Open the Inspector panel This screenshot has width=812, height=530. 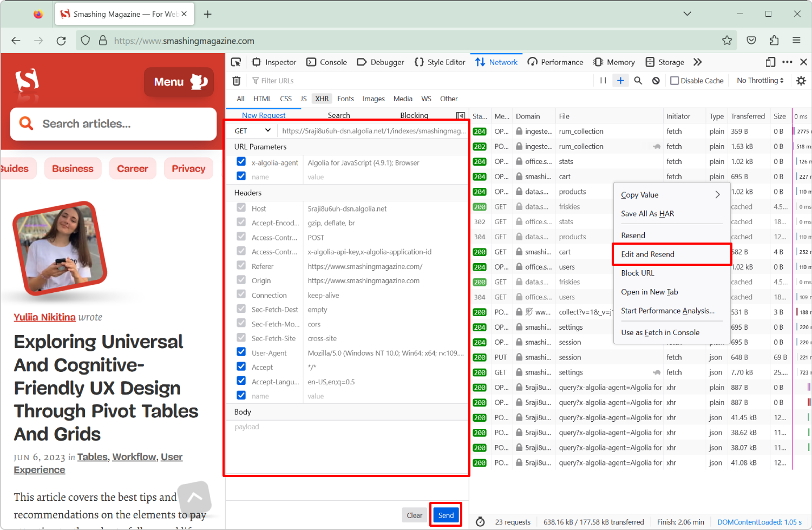pyautogui.click(x=274, y=62)
